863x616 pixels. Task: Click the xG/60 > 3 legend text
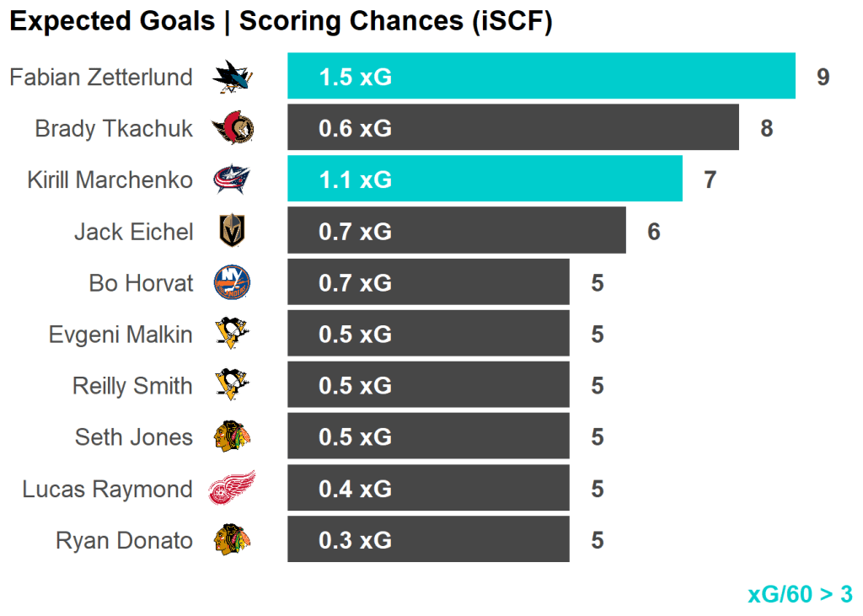(x=800, y=594)
